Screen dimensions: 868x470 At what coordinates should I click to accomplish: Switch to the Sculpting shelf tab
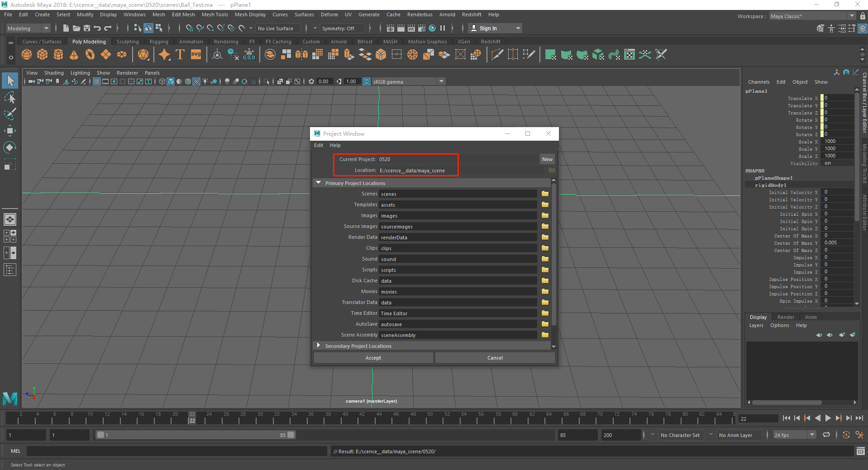point(128,42)
